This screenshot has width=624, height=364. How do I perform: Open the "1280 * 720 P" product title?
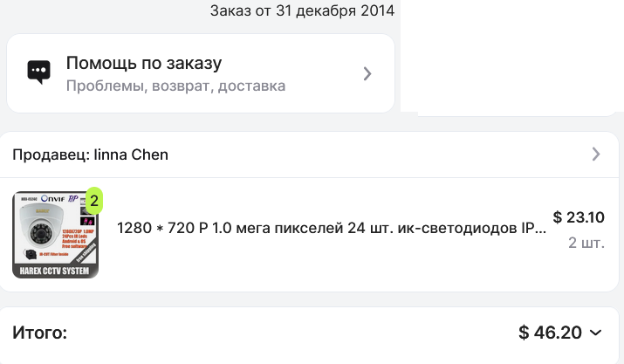(x=332, y=228)
